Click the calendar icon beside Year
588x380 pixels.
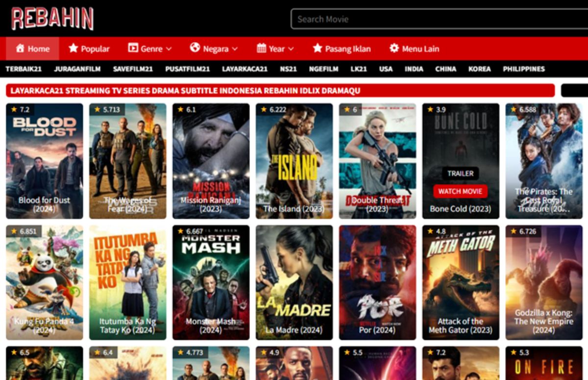(262, 48)
